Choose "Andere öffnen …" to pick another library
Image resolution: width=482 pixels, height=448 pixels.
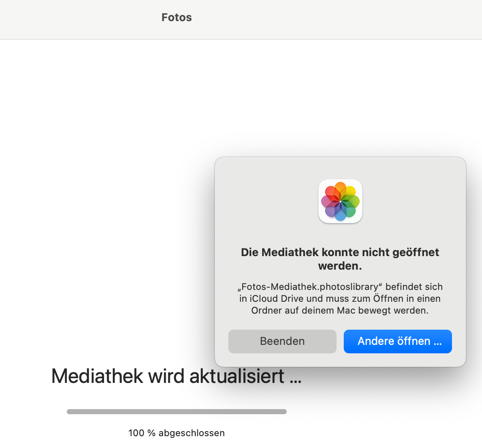[397, 341]
